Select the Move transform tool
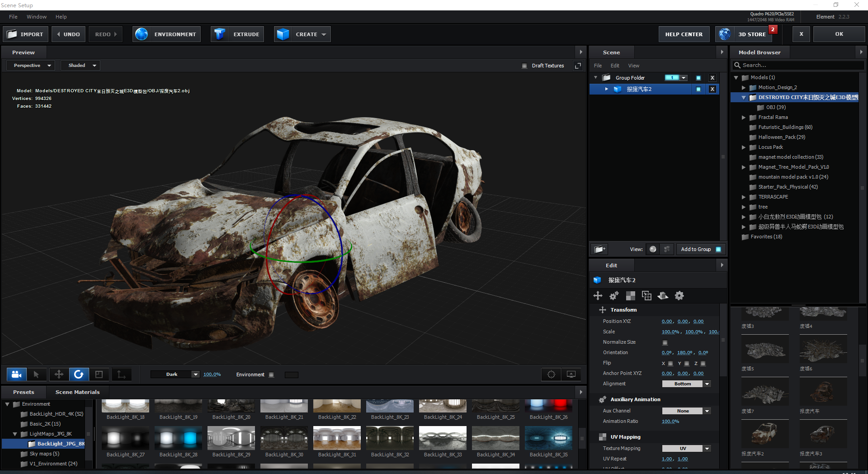Image resolution: width=868 pixels, height=474 pixels. 59,374
